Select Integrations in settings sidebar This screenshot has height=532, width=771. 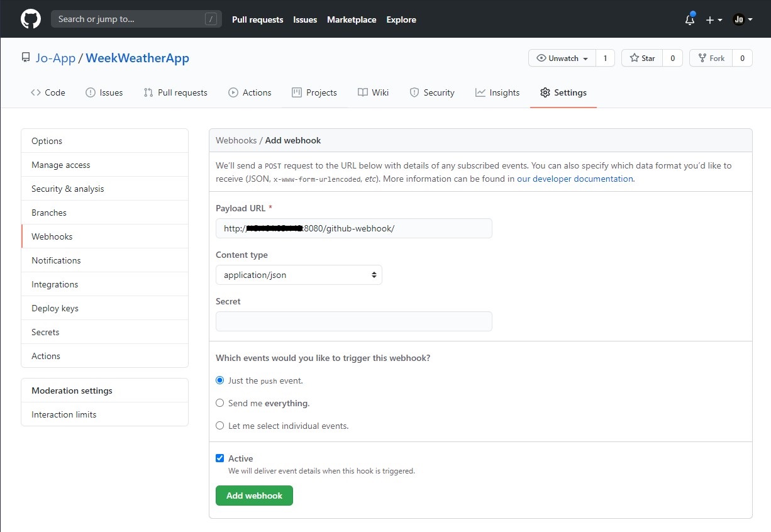[104, 284]
